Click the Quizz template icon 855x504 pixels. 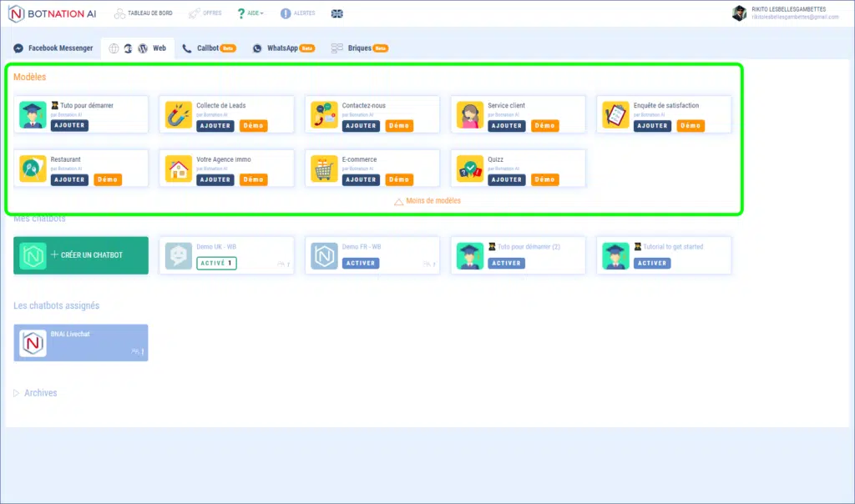470,169
